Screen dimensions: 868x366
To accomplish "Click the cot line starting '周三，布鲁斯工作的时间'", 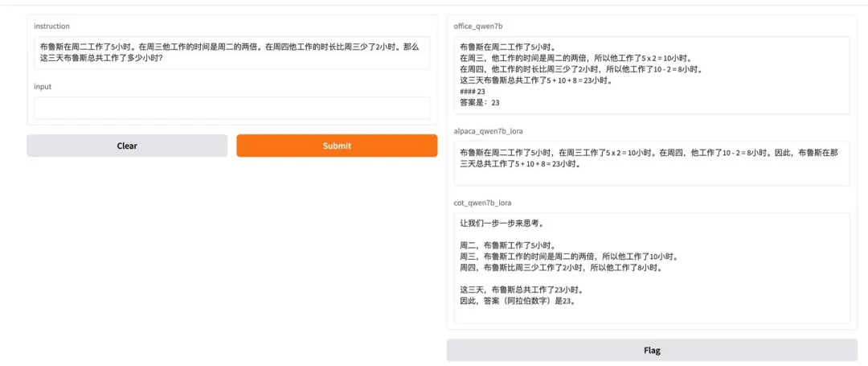I will point(569,257).
